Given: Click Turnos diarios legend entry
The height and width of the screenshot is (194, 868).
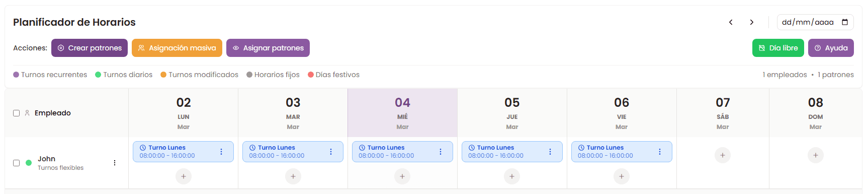Looking at the screenshot, I should pyautogui.click(x=124, y=75).
